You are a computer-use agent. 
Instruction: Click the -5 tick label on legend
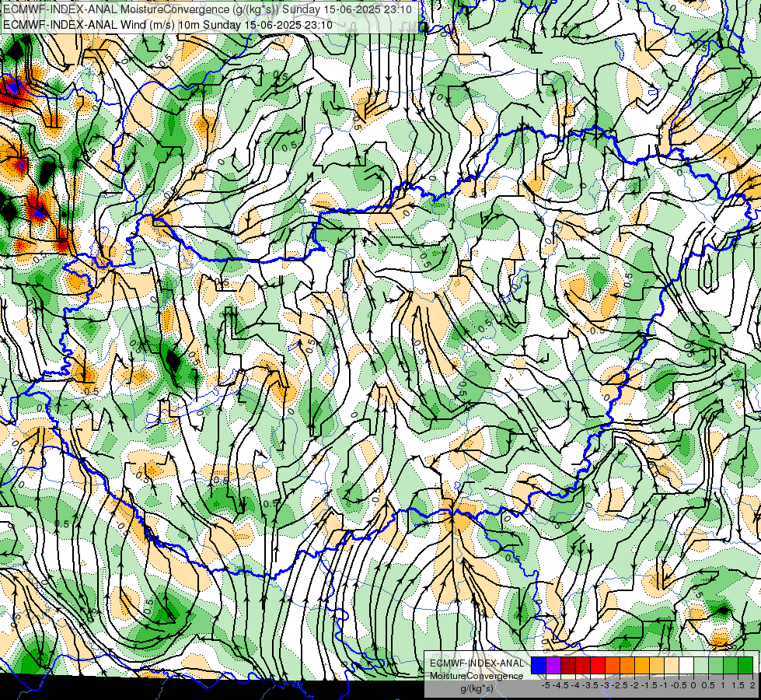point(546,685)
